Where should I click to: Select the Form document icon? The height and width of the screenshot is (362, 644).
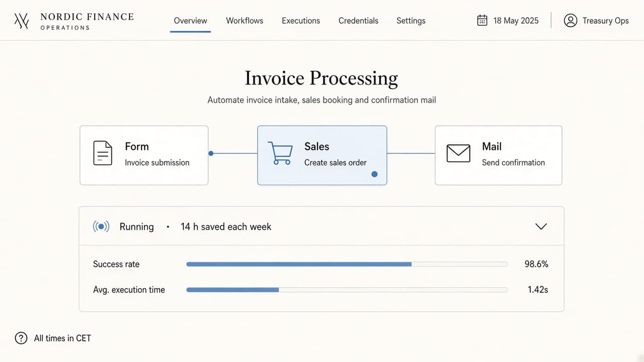(103, 153)
